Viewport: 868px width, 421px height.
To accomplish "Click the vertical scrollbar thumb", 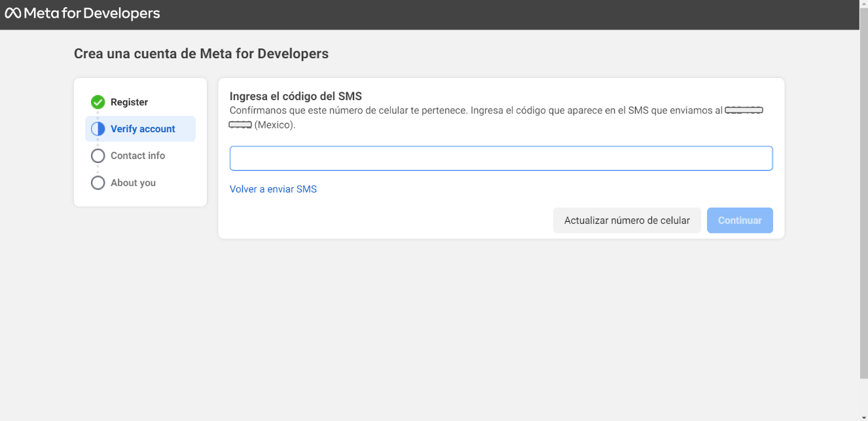I will [x=863, y=196].
